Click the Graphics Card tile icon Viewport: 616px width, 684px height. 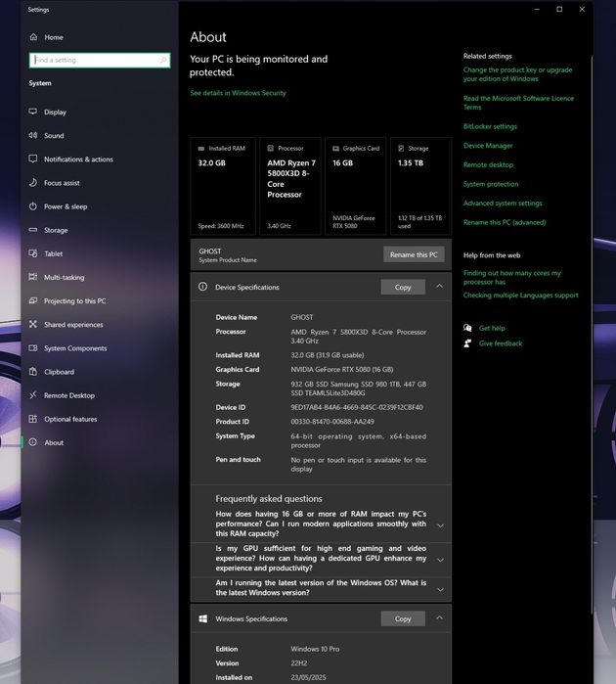tap(335, 149)
